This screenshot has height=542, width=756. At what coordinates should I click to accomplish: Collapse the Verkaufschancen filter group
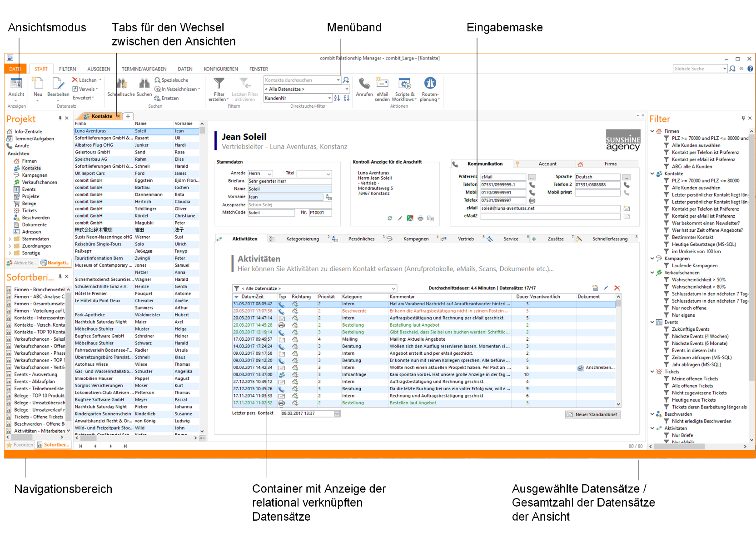652,273
